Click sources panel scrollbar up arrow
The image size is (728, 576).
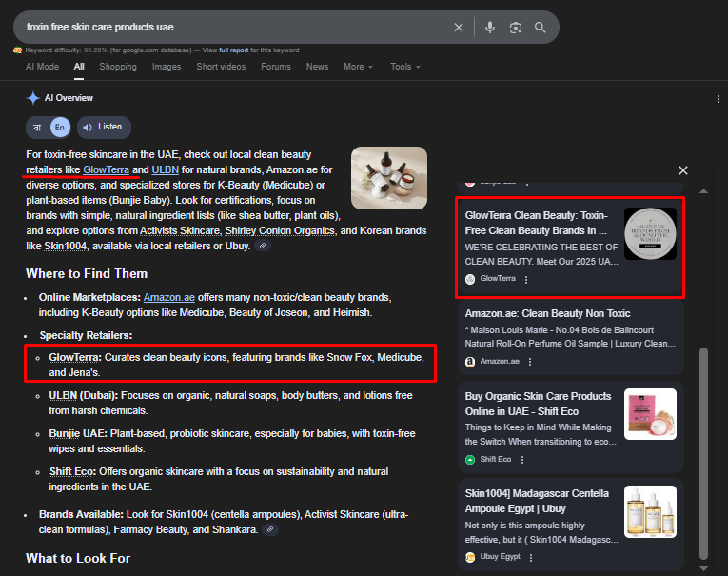click(704, 191)
